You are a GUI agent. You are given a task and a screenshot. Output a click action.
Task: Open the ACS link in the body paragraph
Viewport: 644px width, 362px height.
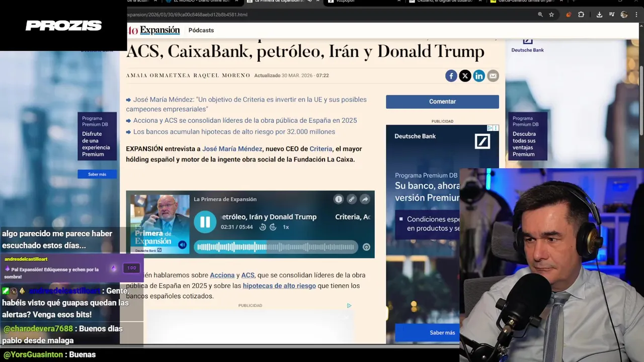click(x=248, y=275)
